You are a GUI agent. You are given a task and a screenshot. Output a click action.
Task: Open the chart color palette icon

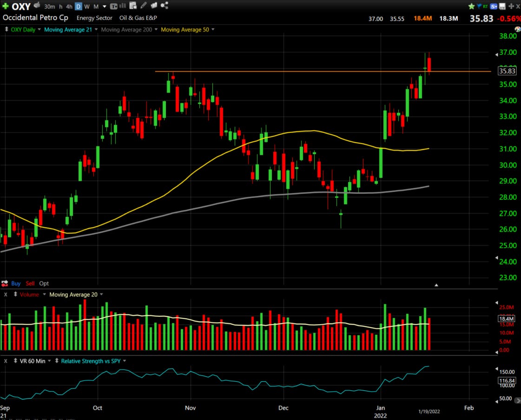click(x=518, y=29)
